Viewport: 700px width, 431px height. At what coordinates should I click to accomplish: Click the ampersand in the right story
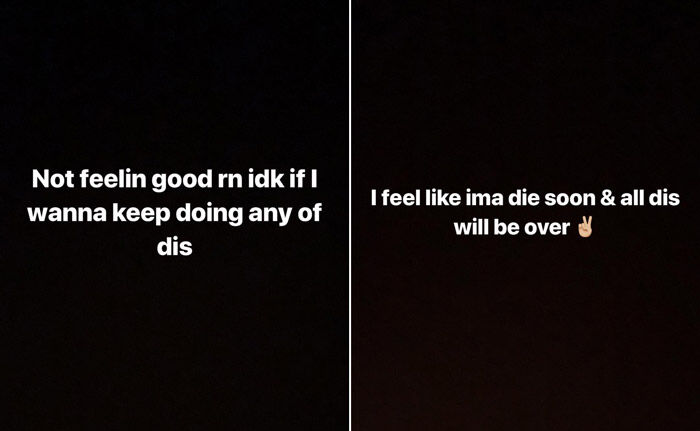coord(608,198)
